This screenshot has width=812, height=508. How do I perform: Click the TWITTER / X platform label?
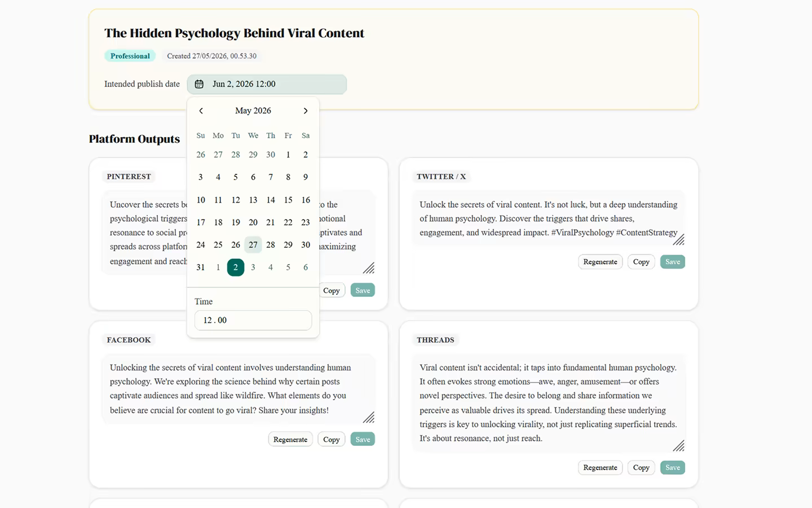point(442,177)
